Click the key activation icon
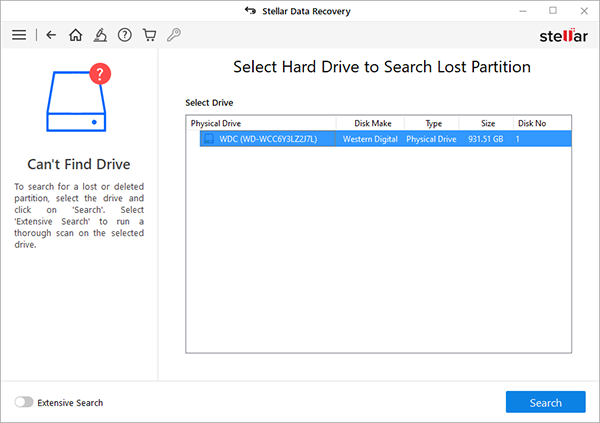The width and height of the screenshot is (600, 423). 174,35
